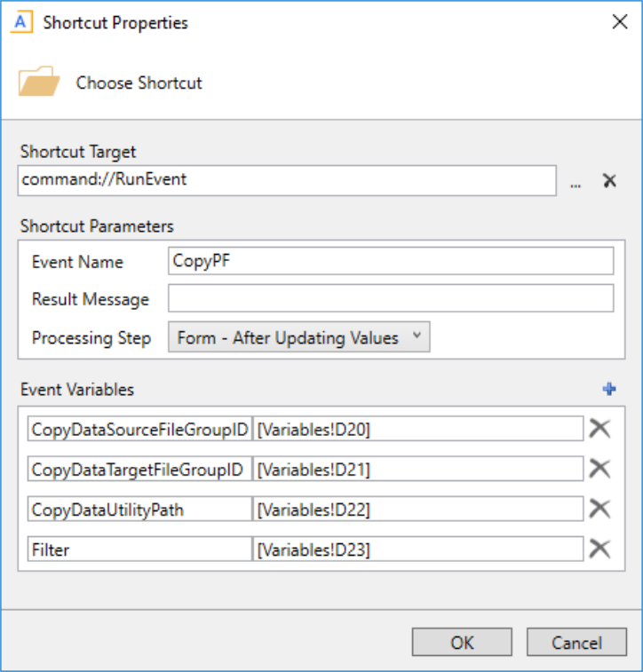Remove the Filter variable row
643x672 pixels.
[600, 549]
